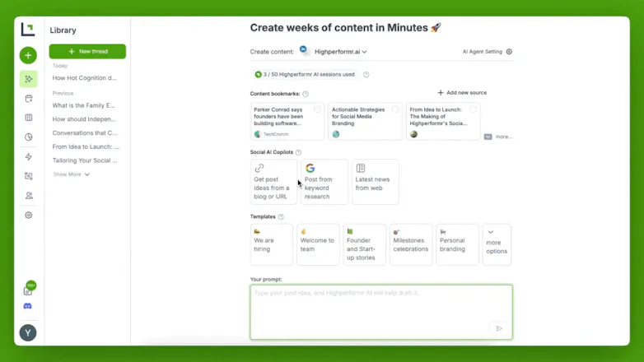Select the Parker Conrad bookmark radio
Viewport: 644px width, 362px height.
(317, 109)
